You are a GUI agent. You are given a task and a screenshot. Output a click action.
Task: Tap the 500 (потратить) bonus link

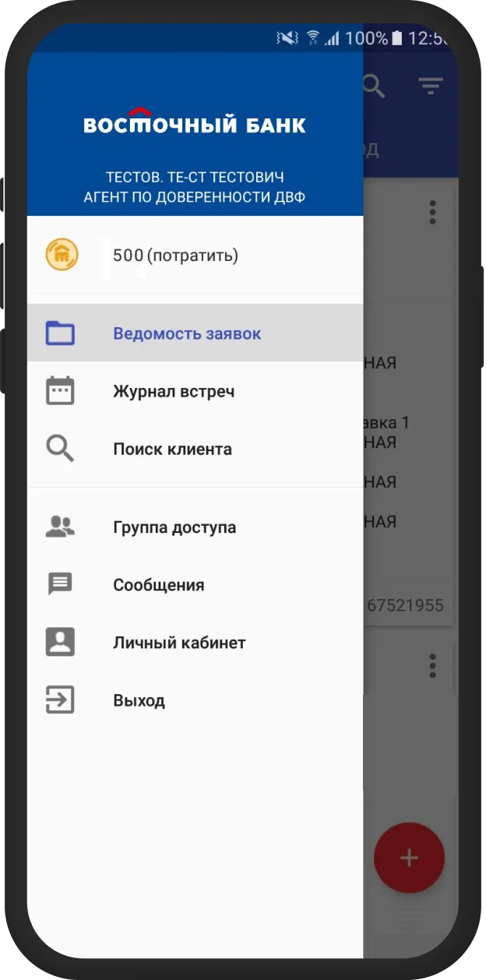point(175,255)
